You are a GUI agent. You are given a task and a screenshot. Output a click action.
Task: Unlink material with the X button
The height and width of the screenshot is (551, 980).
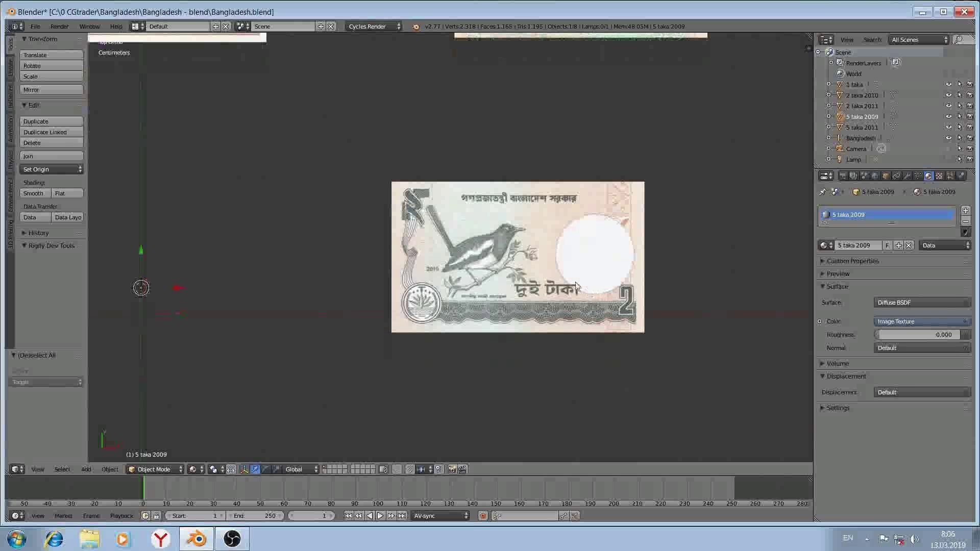point(909,245)
